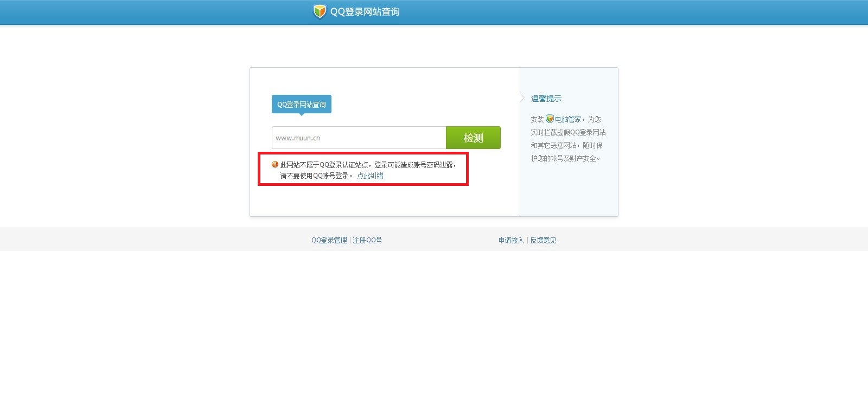Click the tip text 实时拦截虚假QQ登录网站

pyautogui.click(x=568, y=132)
